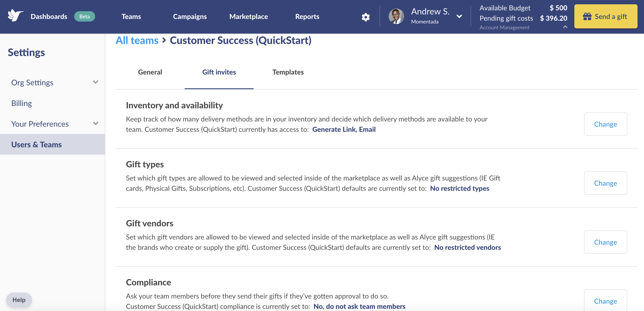This screenshot has width=644, height=311.
Task: Click the Generate Link, Email value
Action: 344,129
